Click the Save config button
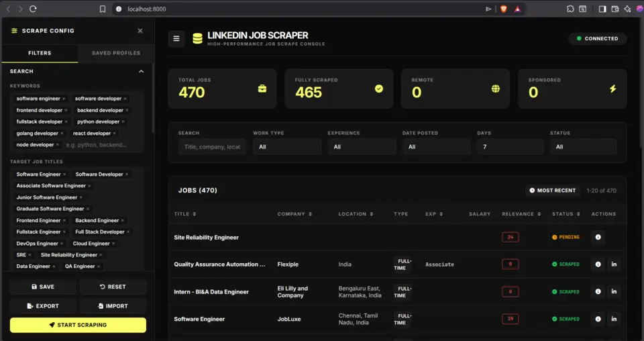The height and width of the screenshot is (341, 644). coord(43,287)
